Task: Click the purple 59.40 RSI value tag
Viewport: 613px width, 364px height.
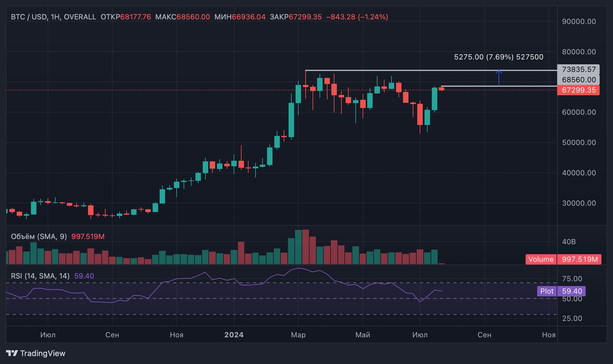Action: pos(572,291)
